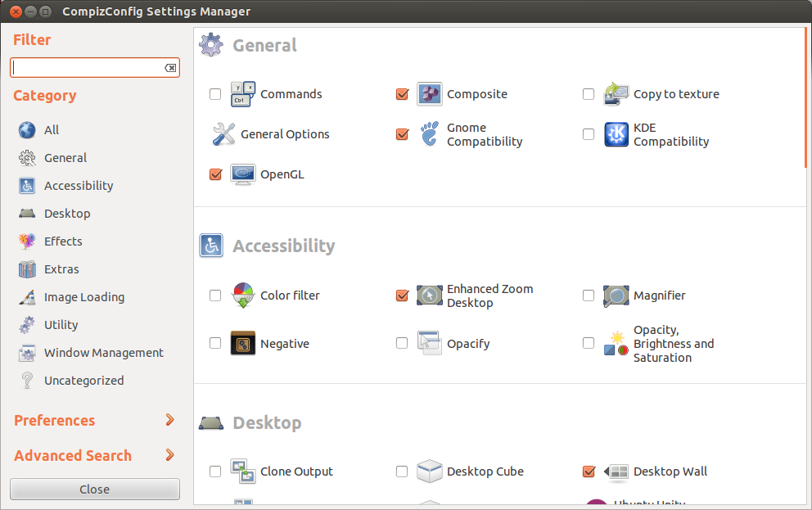Screen dimensions: 812x510
Task: Expand the Preferences section
Action: click(x=94, y=421)
